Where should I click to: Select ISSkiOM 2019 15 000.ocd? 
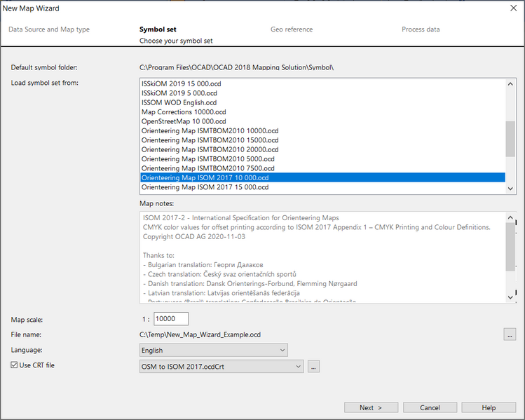point(322,83)
